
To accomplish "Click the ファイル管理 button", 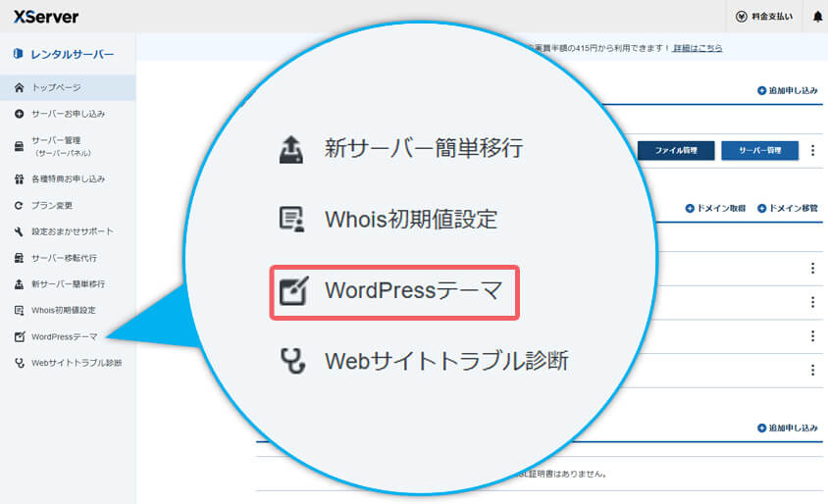I will coord(676,150).
